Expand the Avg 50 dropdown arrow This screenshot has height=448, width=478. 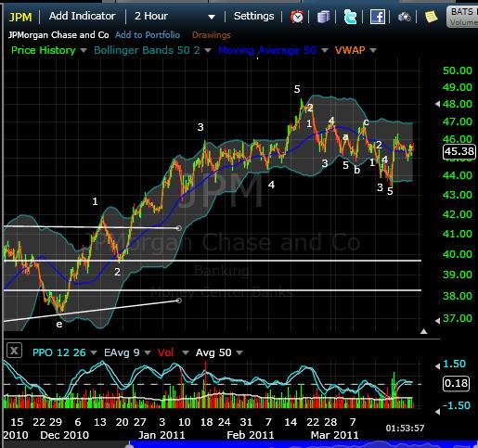click(239, 352)
